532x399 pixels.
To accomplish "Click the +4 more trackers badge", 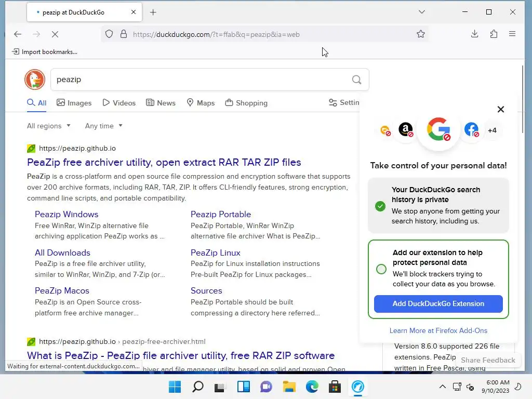I will (x=492, y=130).
